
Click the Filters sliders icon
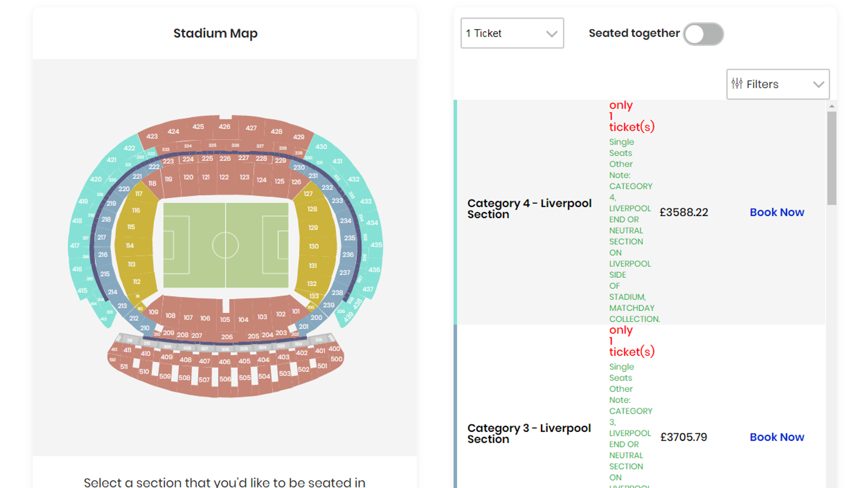point(737,84)
